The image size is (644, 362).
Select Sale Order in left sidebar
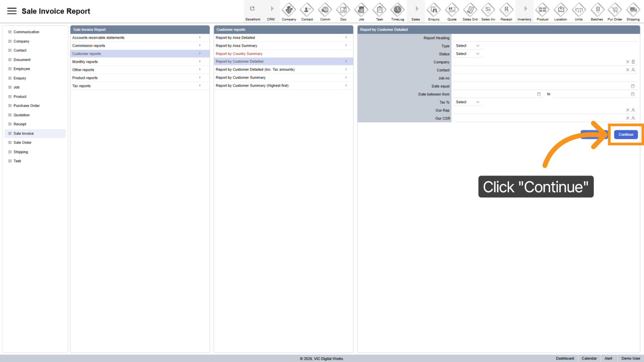[23, 143]
